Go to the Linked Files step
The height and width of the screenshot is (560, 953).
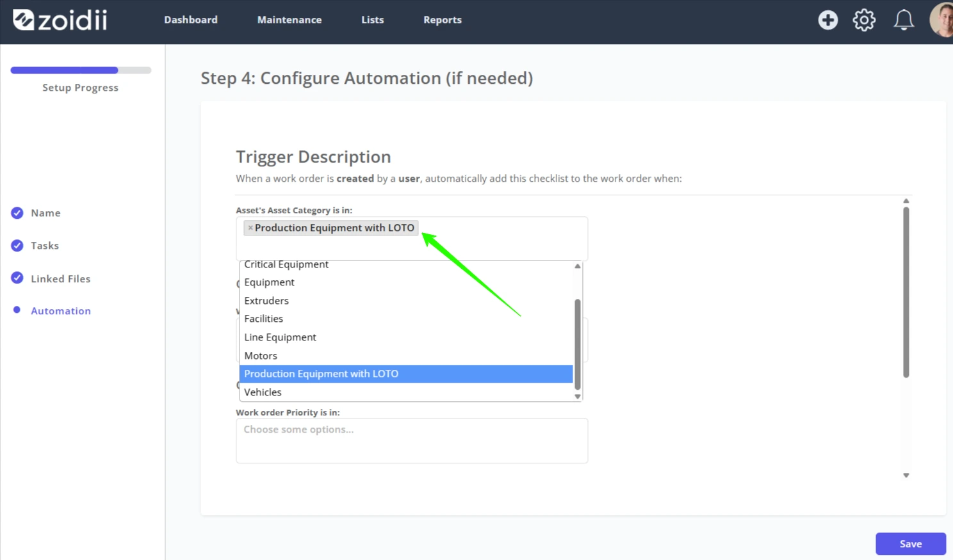61,279
